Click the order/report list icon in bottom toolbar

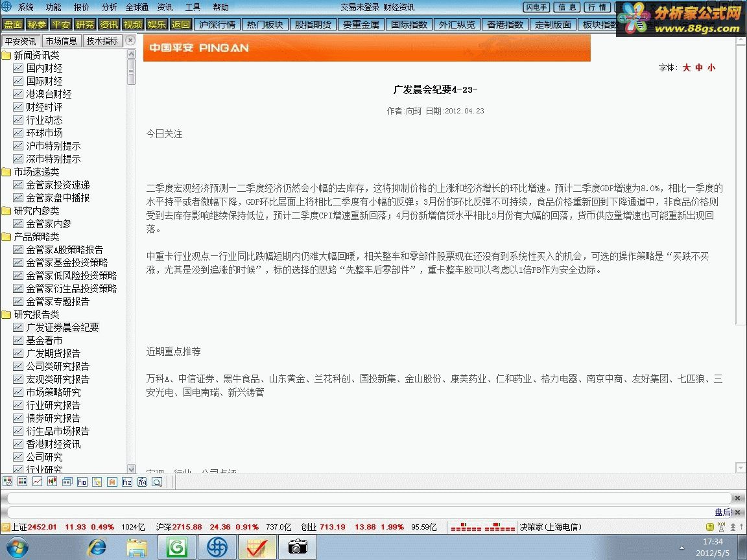click(7, 482)
